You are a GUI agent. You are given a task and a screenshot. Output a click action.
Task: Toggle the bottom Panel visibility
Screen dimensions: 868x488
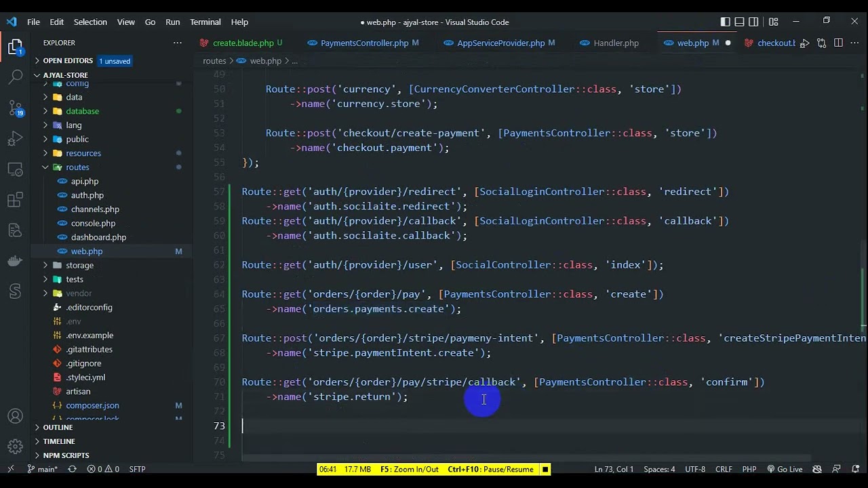[x=740, y=22]
